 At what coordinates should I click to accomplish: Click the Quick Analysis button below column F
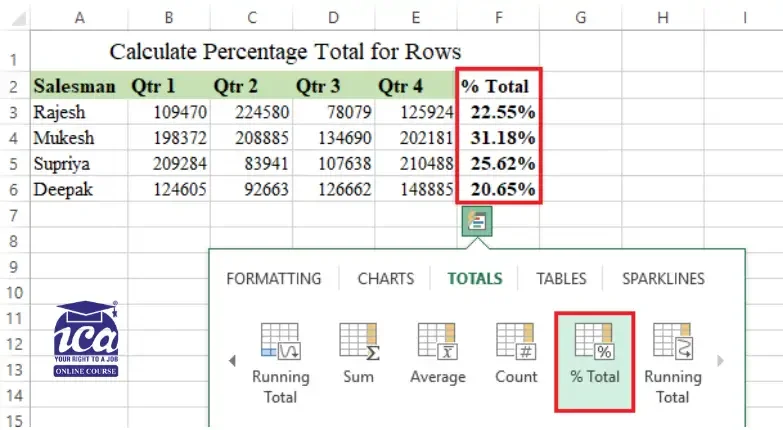[477, 221]
